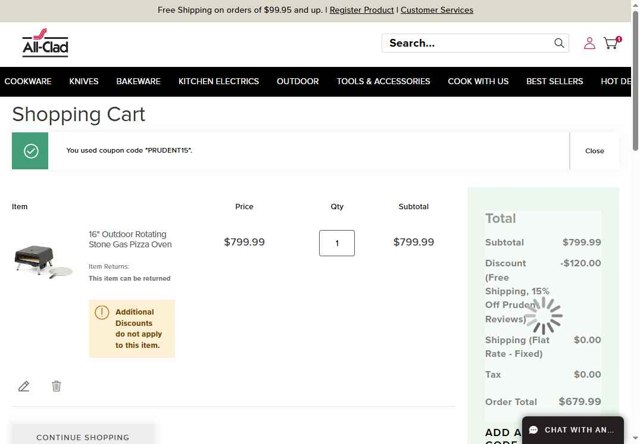Click 'This item can be returned' text
This screenshot has height=444, width=640.
[129, 278]
